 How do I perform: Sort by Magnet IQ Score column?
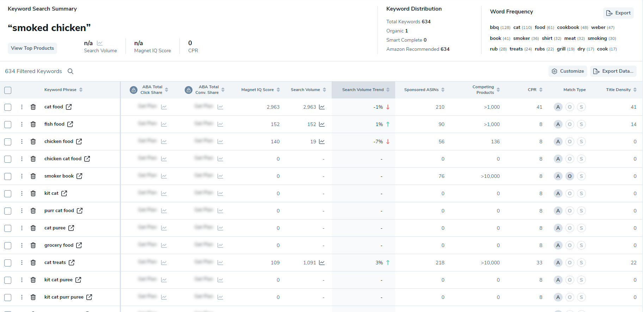tap(278, 90)
